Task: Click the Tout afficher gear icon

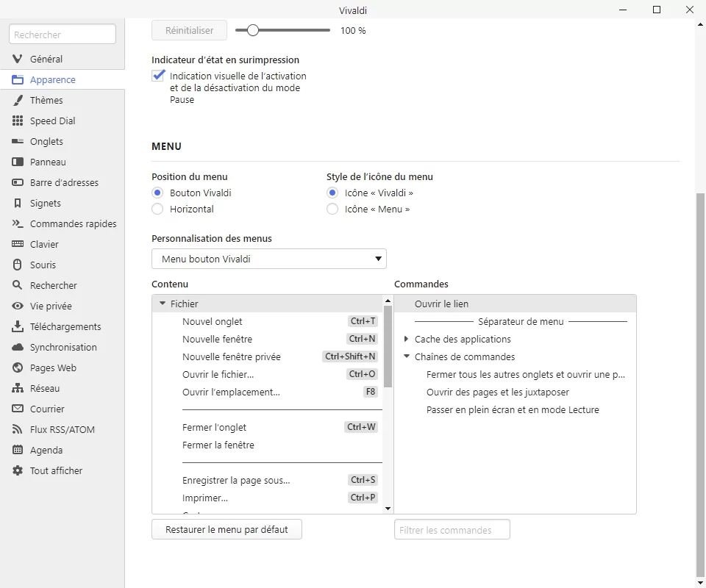Action: pyautogui.click(x=17, y=470)
